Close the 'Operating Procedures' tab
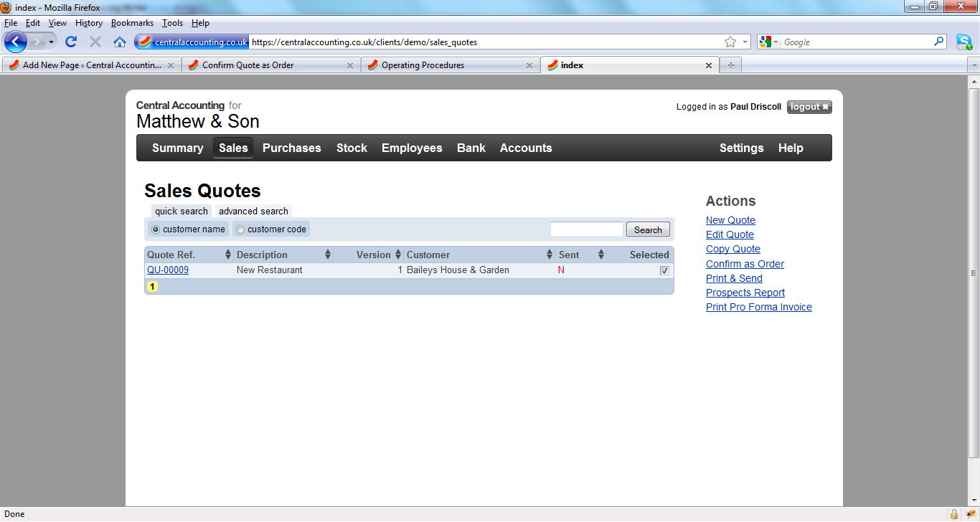 click(x=529, y=65)
